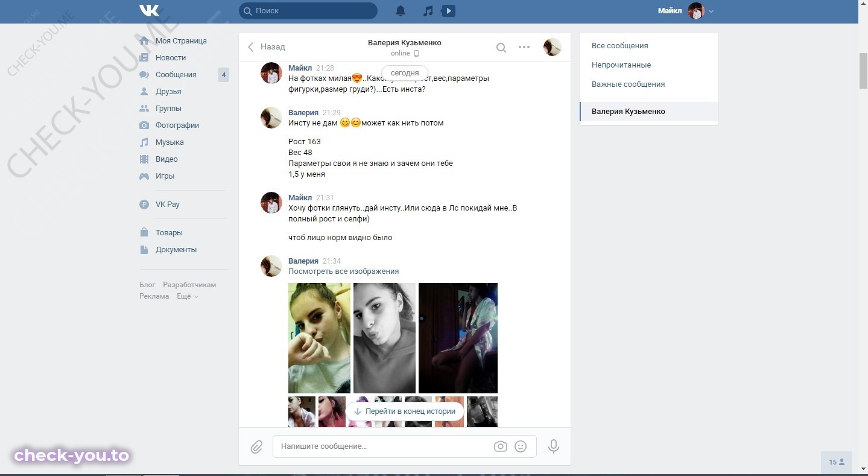868x476 pixels.
Task: Click the VK logo in header
Action: pyautogui.click(x=149, y=10)
